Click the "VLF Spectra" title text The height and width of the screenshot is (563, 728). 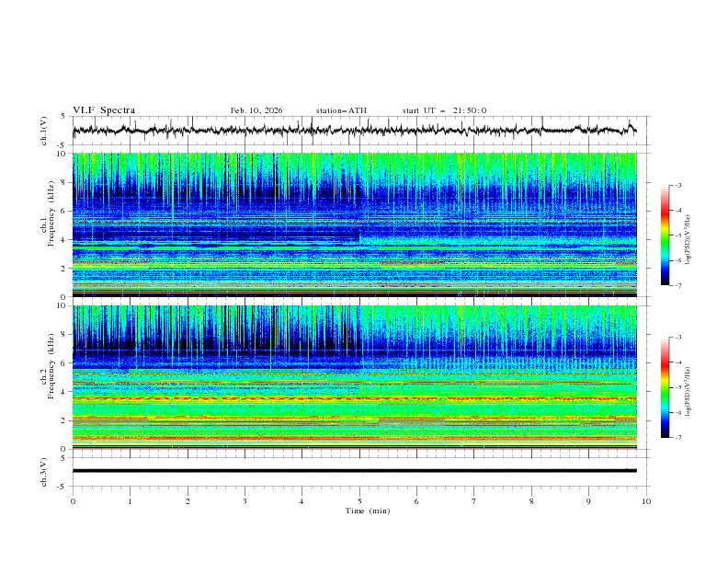coord(104,110)
